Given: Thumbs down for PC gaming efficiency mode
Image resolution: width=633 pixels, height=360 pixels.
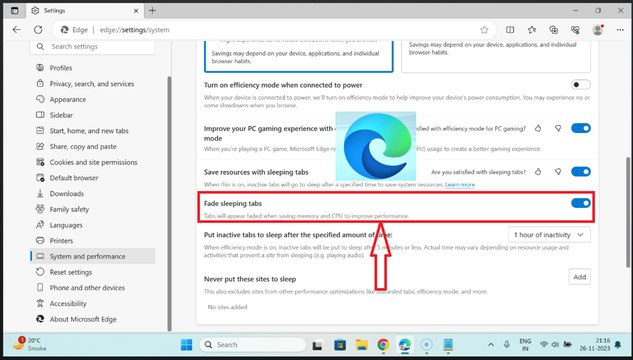Looking at the screenshot, I should click(558, 128).
